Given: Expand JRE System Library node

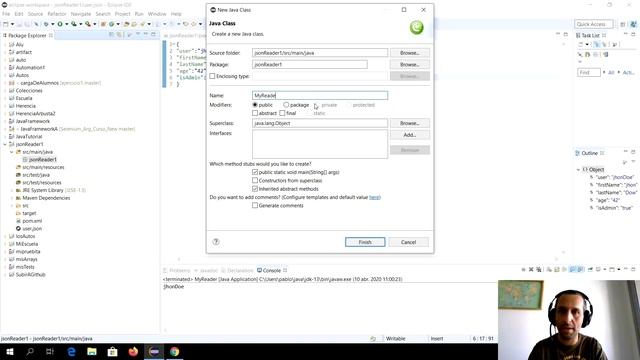Looking at the screenshot, I should [12, 190].
